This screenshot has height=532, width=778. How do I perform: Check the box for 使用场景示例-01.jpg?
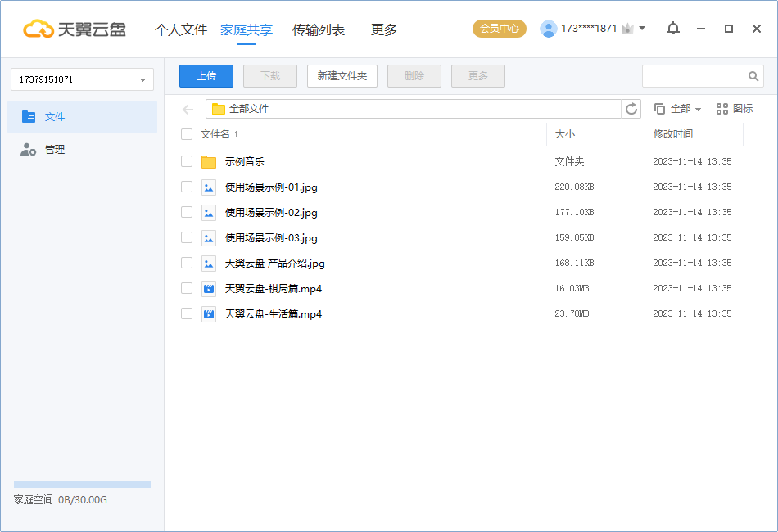pyautogui.click(x=187, y=187)
